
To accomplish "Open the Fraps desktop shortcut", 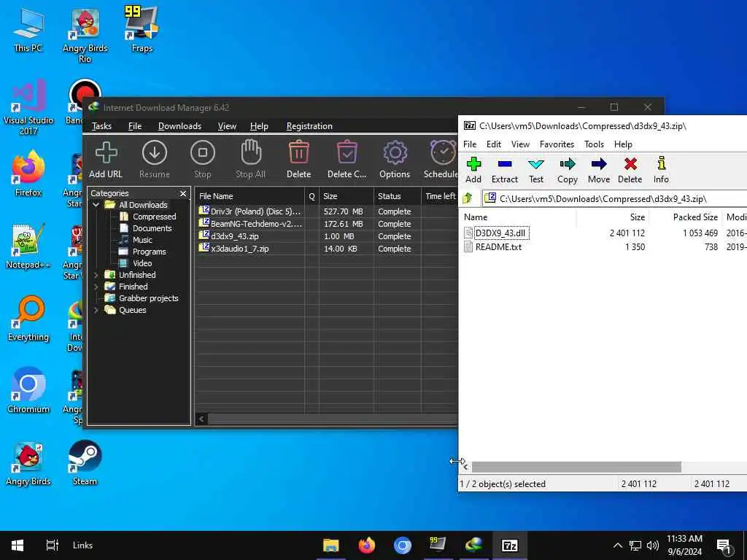I will click(142, 29).
